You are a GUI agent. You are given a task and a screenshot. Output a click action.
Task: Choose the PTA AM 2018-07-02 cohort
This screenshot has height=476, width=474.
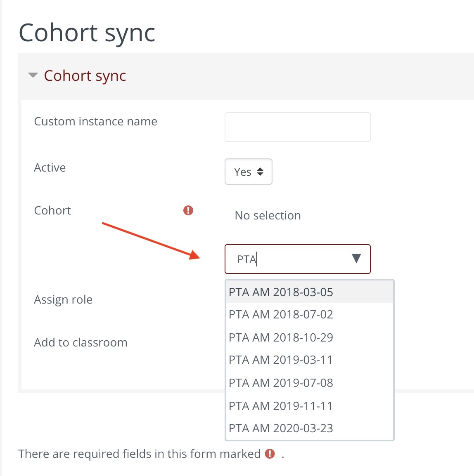281,314
